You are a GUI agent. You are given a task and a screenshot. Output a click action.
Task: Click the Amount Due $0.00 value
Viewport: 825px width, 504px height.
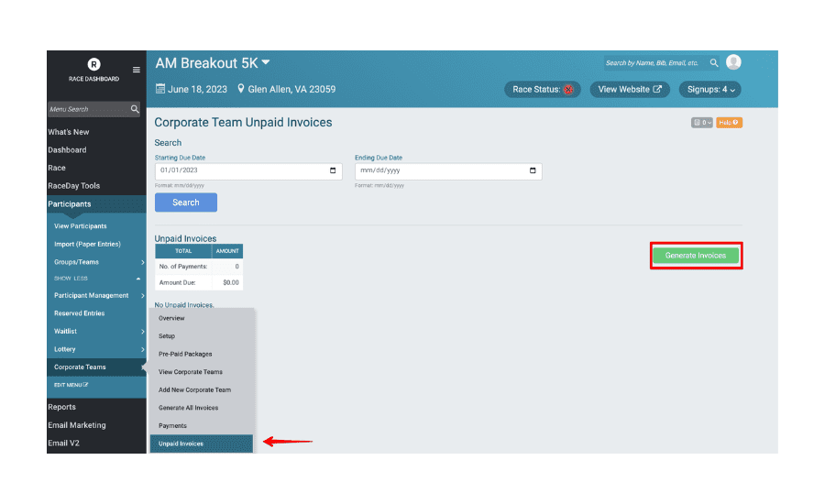(230, 283)
